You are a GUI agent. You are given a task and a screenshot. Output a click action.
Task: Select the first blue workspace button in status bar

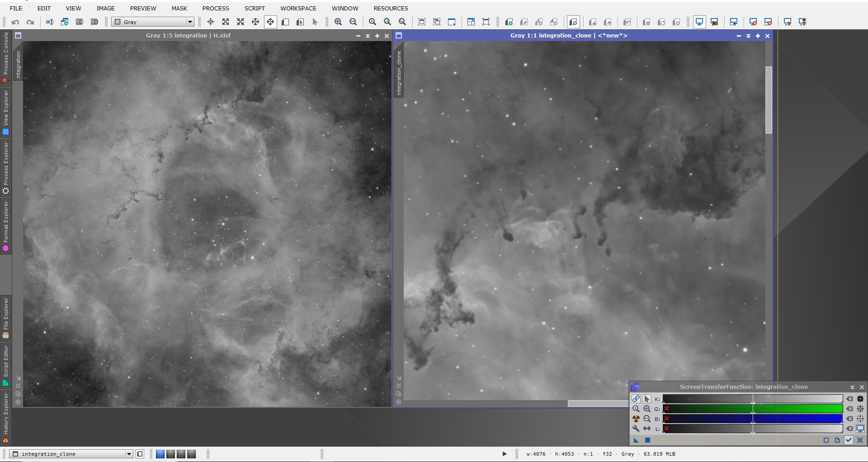point(160,454)
